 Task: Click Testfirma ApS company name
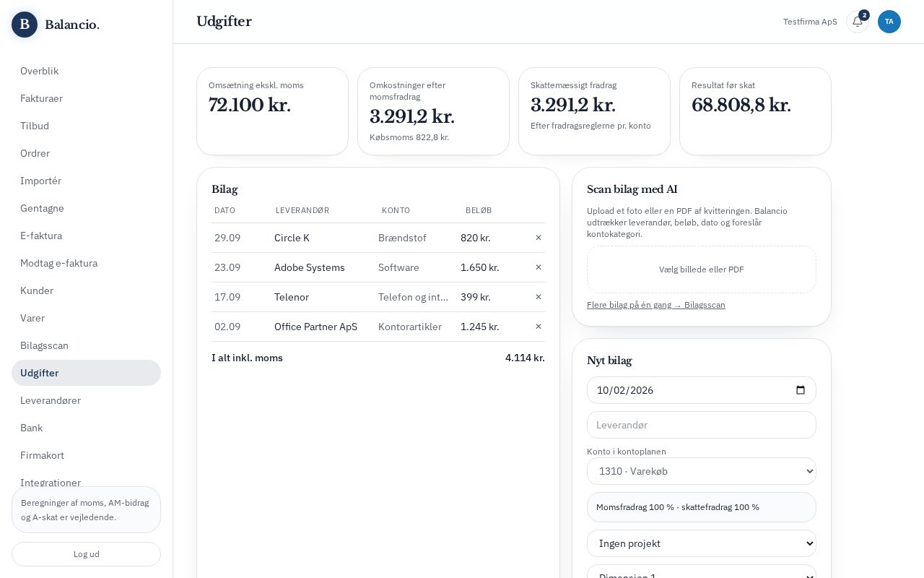810,22
